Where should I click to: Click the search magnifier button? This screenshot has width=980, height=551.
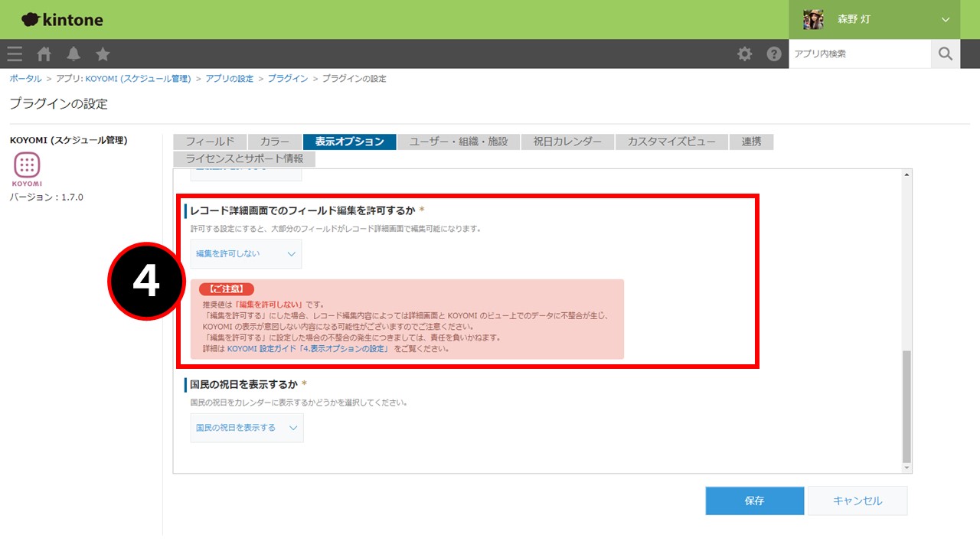[x=946, y=54]
